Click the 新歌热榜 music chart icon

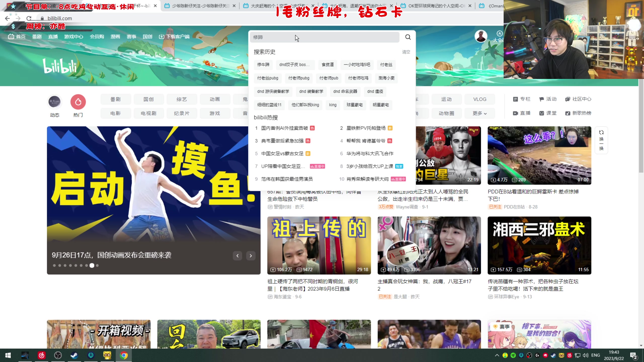click(568, 113)
